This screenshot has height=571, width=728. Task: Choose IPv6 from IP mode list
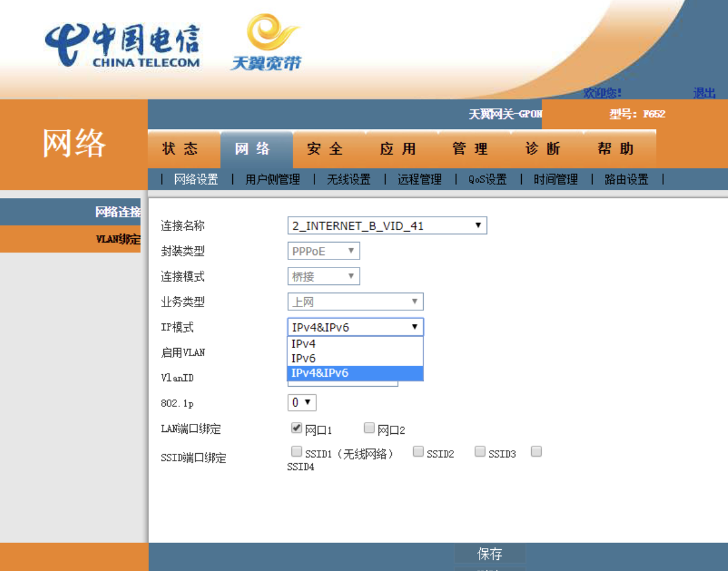pyautogui.click(x=355, y=358)
